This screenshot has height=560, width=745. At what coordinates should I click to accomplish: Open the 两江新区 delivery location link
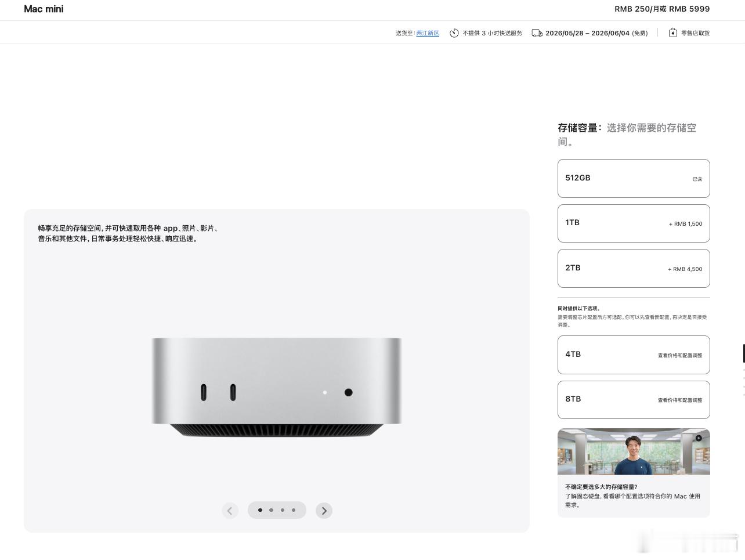pos(428,33)
